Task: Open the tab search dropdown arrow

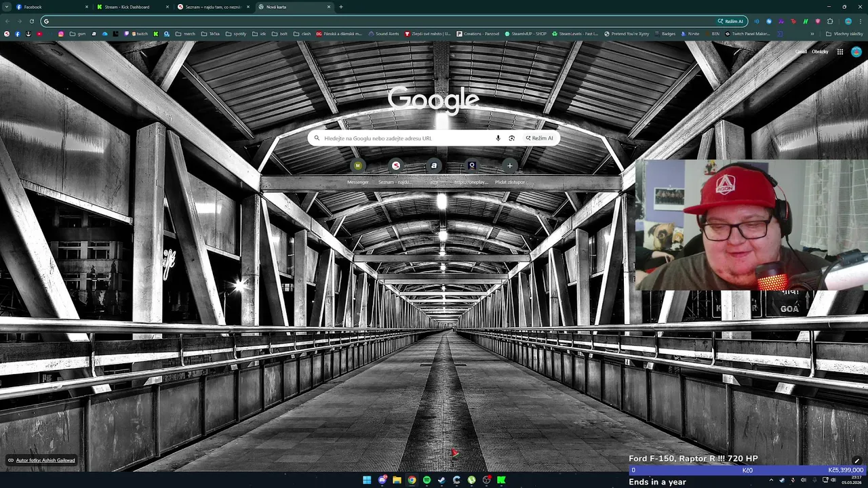Action: pos(7,7)
